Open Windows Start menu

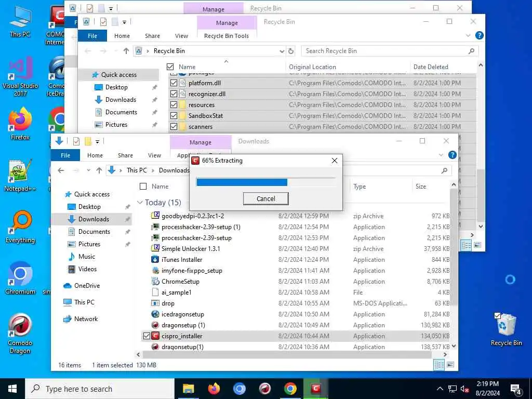coord(12,389)
